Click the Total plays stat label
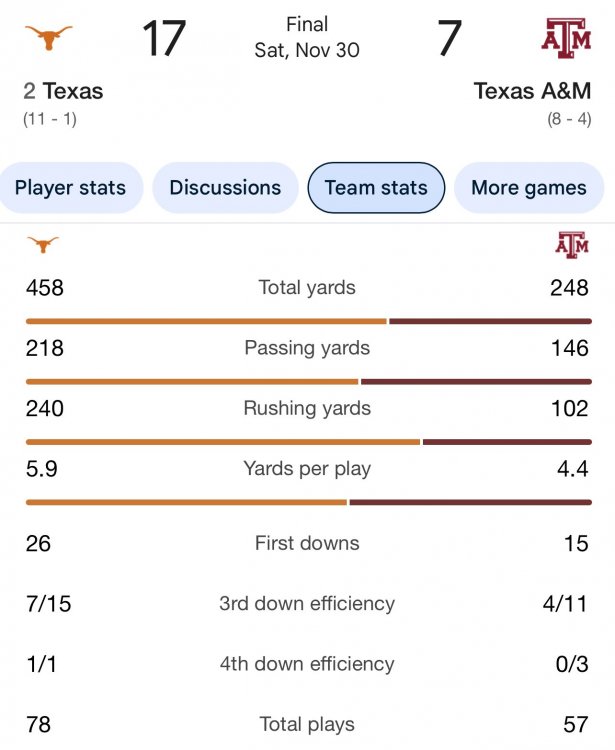Image resolution: width=615 pixels, height=750 pixels. (x=307, y=724)
